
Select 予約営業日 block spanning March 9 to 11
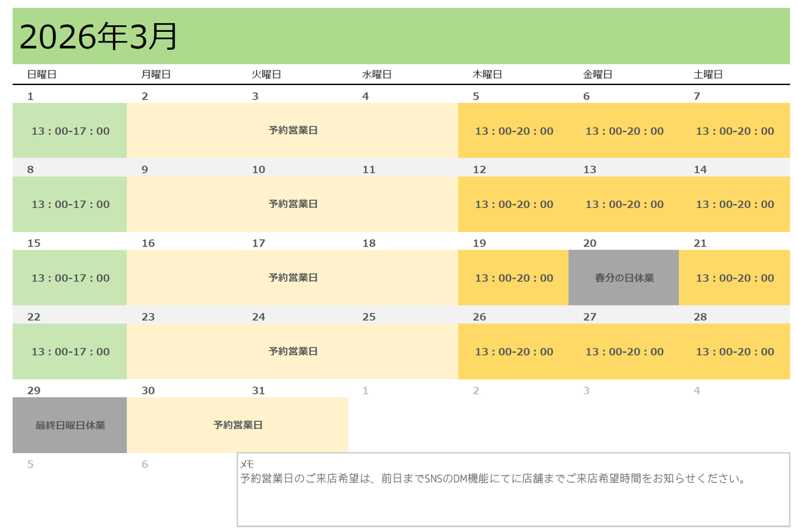point(293,205)
